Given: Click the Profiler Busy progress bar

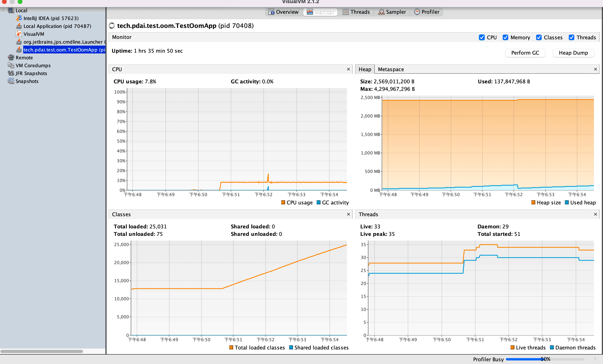Looking at the screenshot, I should 545,359.
